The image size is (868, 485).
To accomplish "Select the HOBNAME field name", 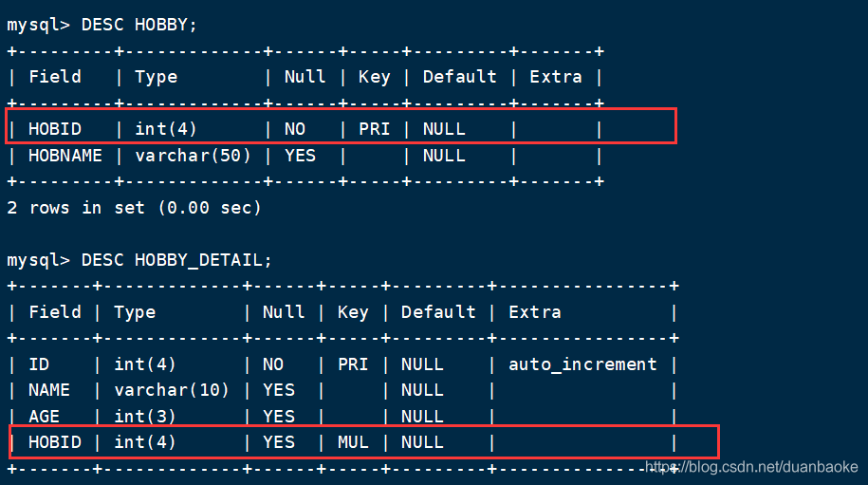I will click(x=65, y=156).
